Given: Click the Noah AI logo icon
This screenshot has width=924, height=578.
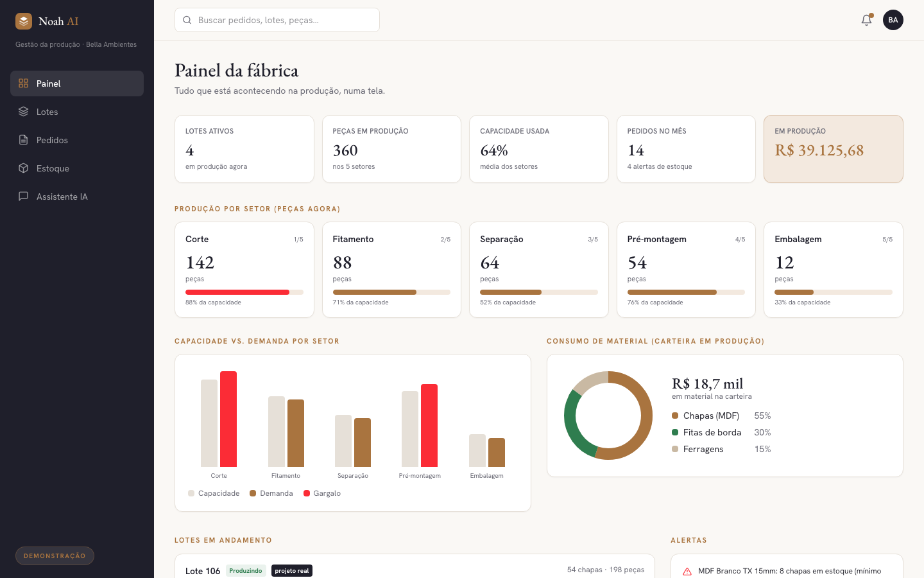Looking at the screenshot, I should coord(24,21).
